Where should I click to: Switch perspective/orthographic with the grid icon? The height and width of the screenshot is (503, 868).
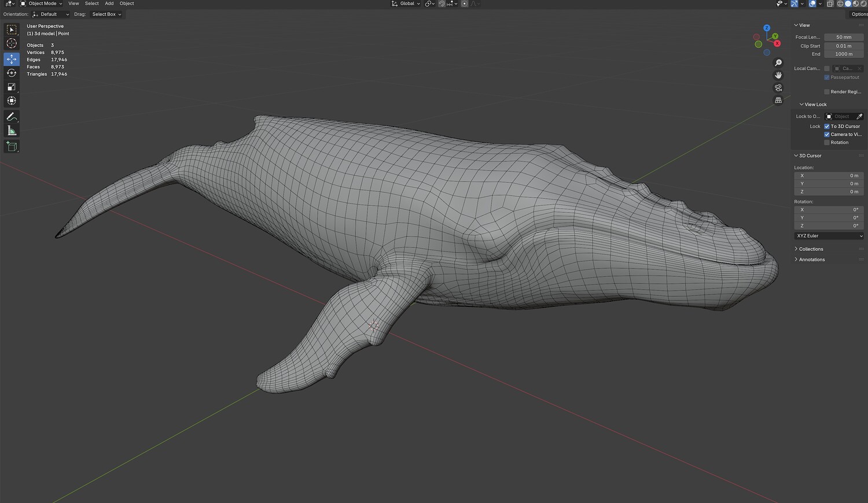(778, 100)
